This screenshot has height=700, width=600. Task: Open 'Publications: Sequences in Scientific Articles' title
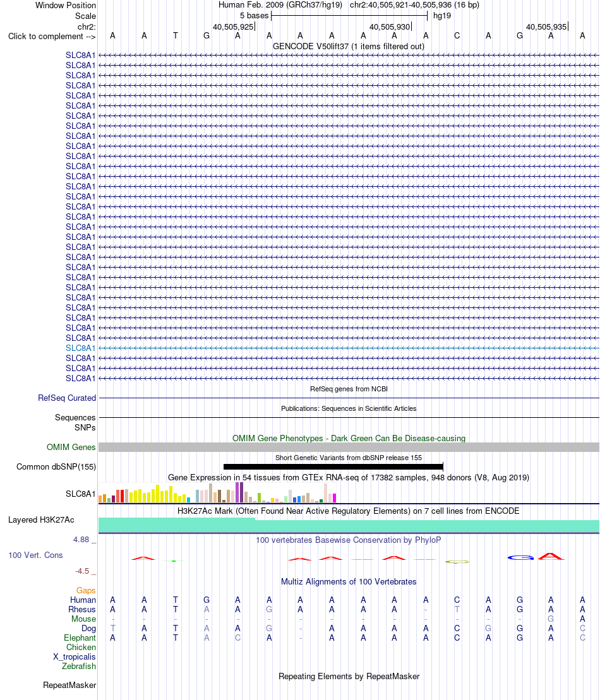tap(349, 408)
